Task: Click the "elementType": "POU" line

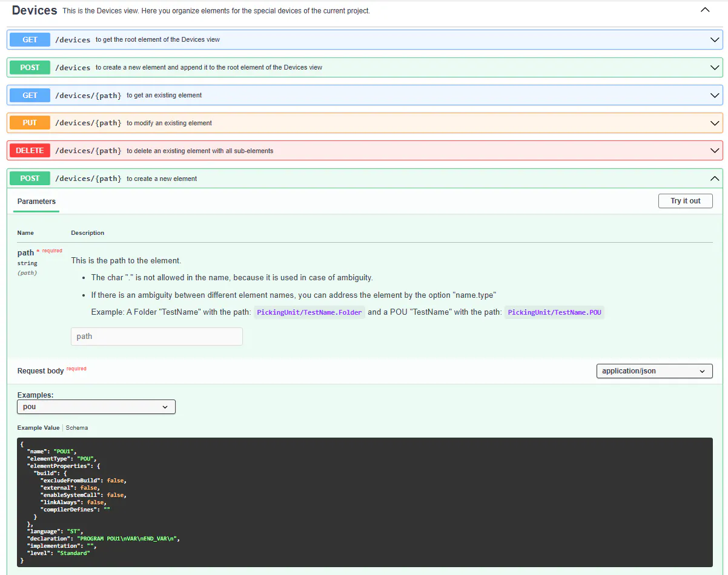Action: pyautogui.click(x=62, y=459)
